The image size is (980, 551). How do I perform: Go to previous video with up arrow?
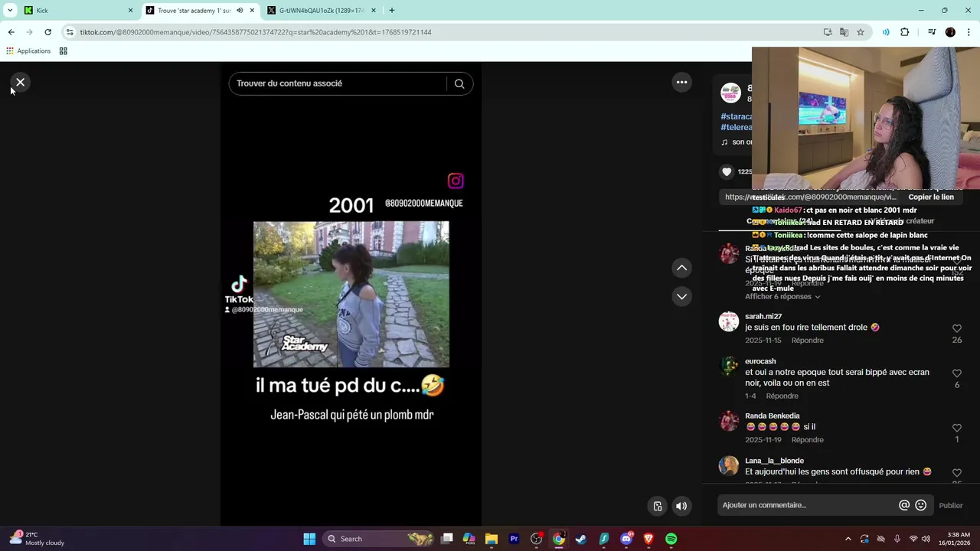click(x=681, y=268)
